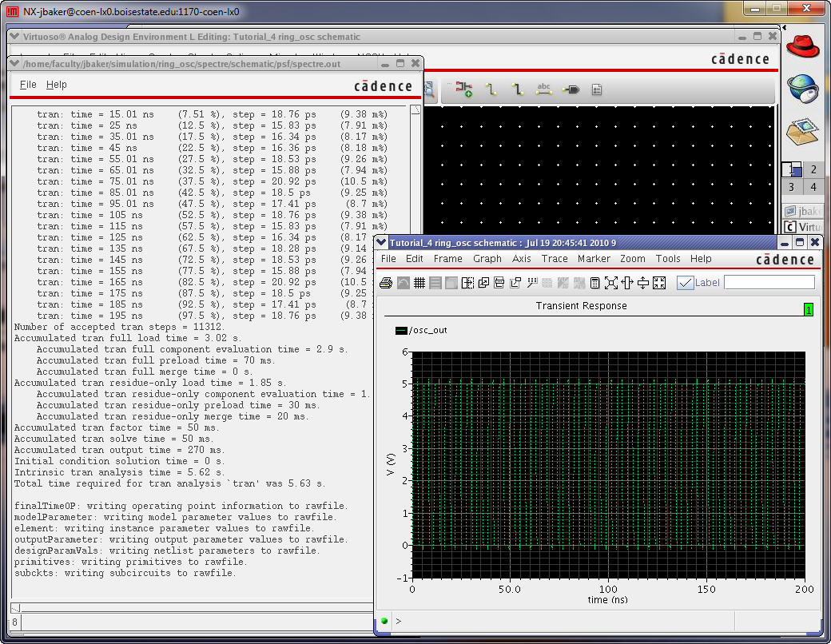Open the File menu in spectre.out window
Screen dimensions: 831x644
[28, 85]
